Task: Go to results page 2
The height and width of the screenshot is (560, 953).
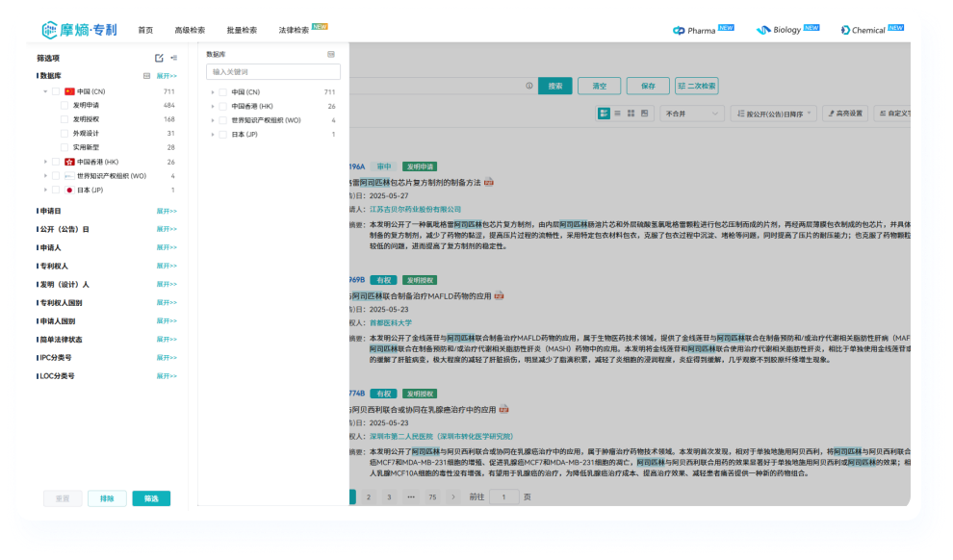Action: coord(369,496)
